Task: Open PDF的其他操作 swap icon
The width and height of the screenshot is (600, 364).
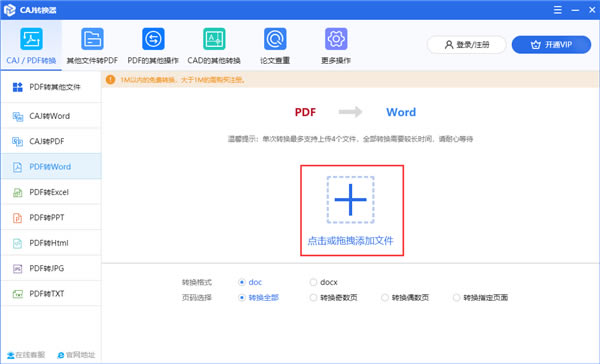Action: 153,39
